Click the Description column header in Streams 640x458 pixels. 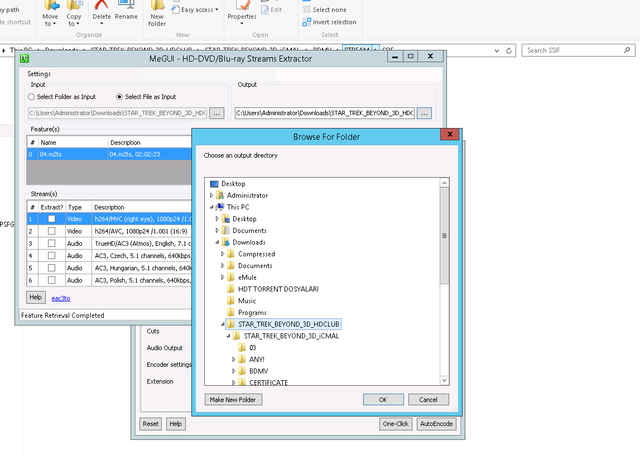click(x=142, y=207)
